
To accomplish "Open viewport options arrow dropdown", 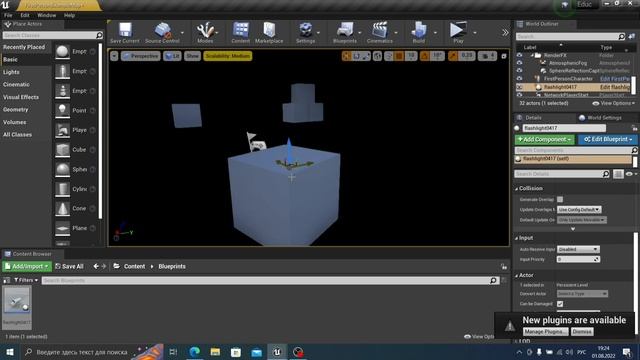I will tap(114, 56).
